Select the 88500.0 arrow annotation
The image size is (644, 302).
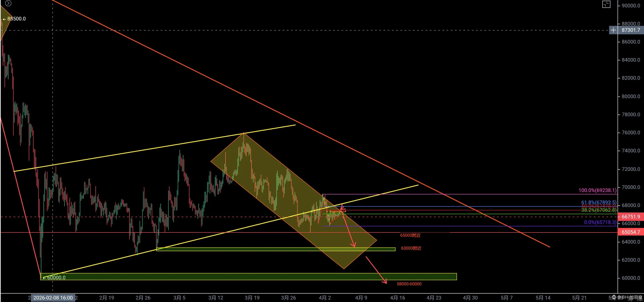pos(14,19)
